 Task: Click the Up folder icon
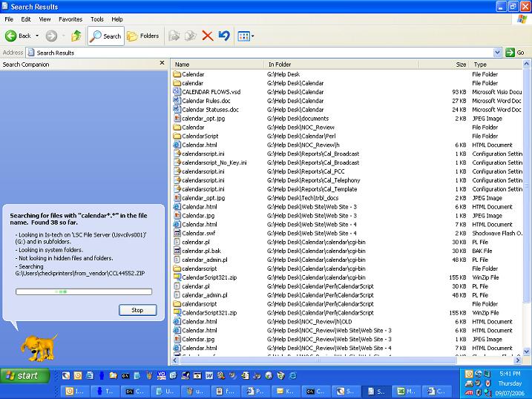[76, 36]
